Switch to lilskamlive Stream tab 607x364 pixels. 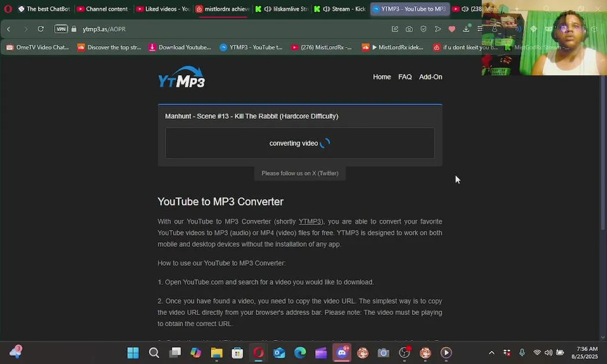(x=282, y=9)
